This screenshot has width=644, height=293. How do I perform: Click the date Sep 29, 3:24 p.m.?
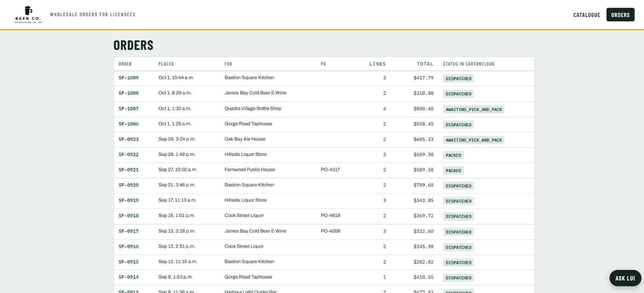click(177, 139)
